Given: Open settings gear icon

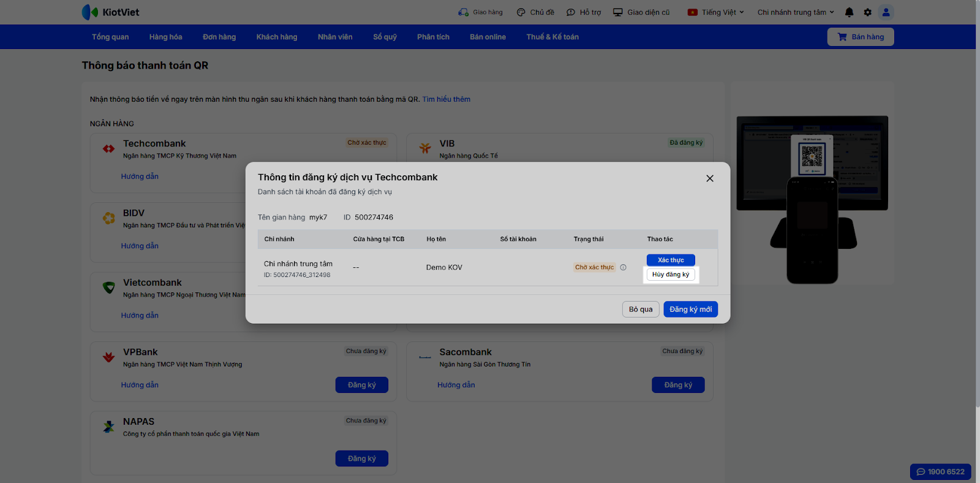Looking at the screenshot, I should pyautogui.click(x=867, y=12).
